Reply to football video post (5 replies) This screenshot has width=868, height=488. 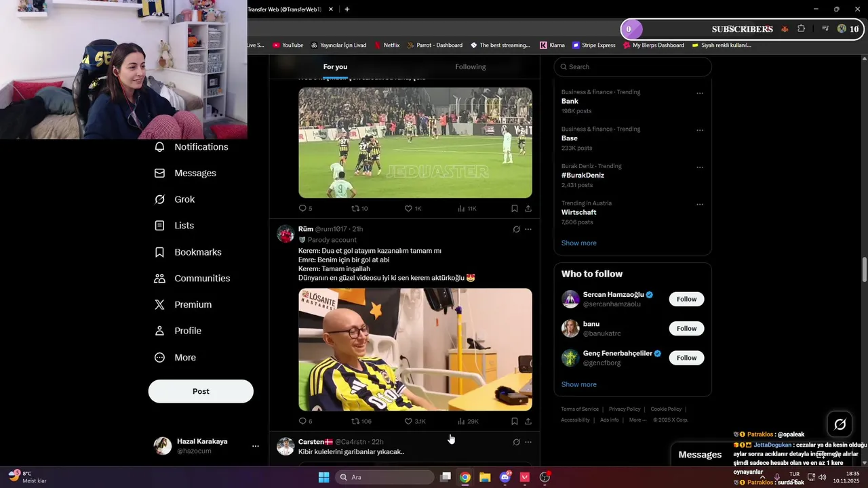pyautogui.click(x=305, y=209)
